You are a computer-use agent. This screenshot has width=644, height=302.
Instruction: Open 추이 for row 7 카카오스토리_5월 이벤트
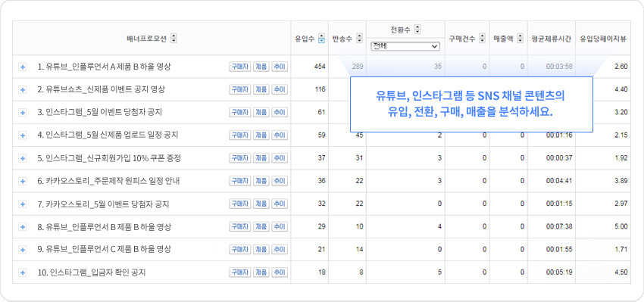point(280,204)
